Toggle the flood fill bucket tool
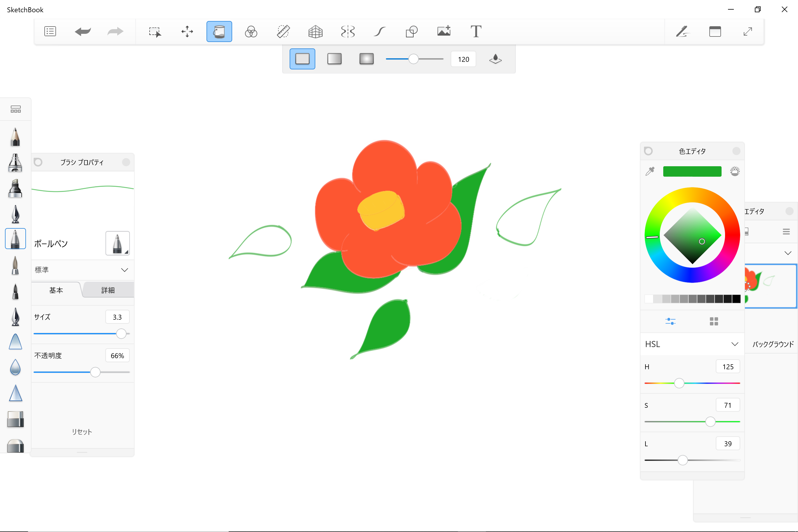Screen dimensions: 798x532 click(x=219, y=32)
